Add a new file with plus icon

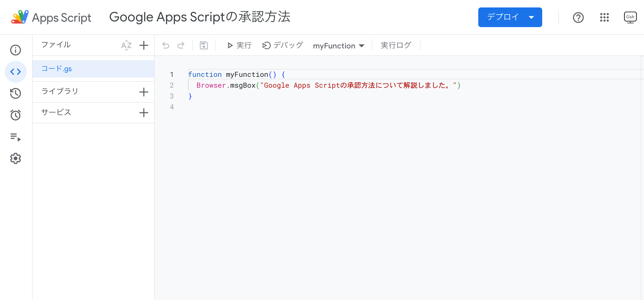(144, 45)
